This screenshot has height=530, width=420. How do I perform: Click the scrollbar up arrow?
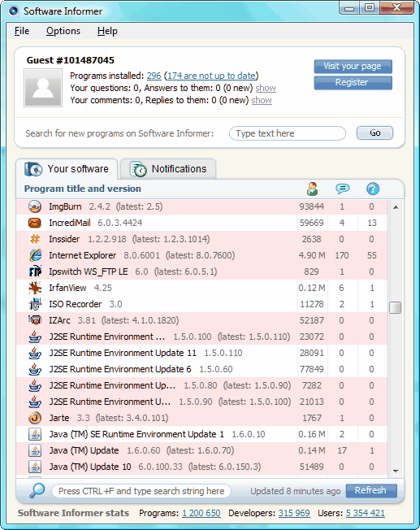tap(396, 207)
